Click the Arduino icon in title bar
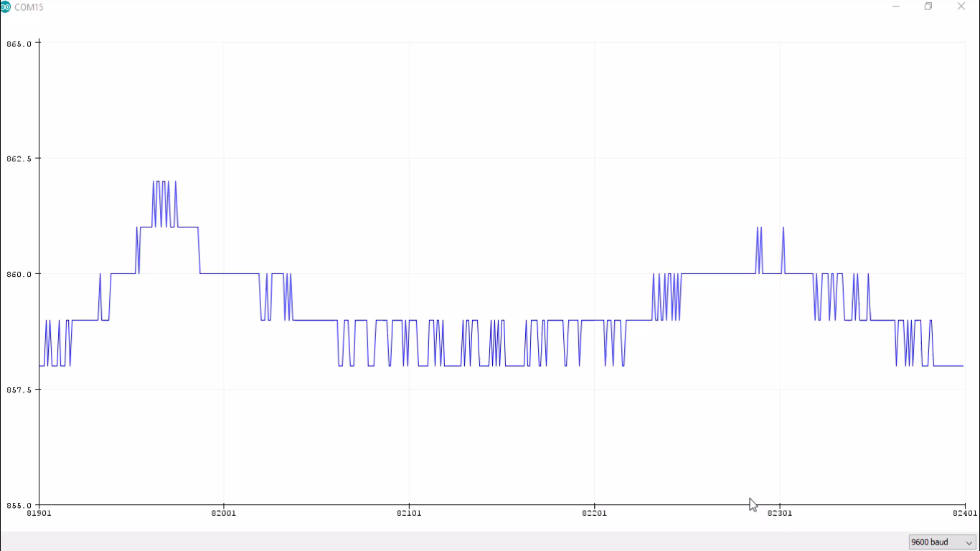This screenshot has height=551, width=980. [5, 6]
